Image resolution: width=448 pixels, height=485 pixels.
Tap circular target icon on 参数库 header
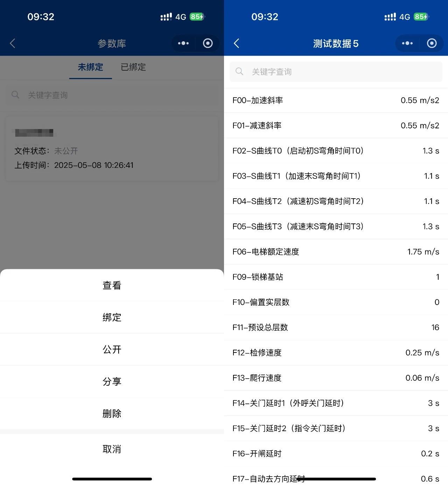(x=208, y=43)
